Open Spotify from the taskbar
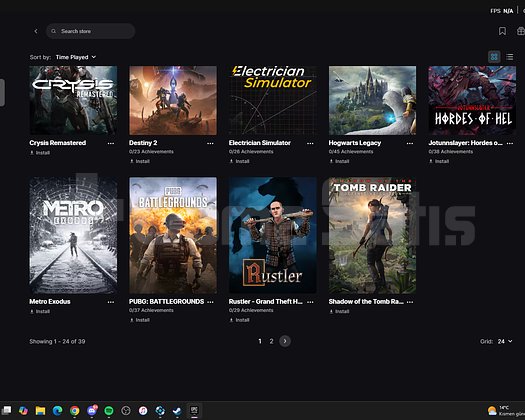525x420 pixels. click(109, 411)
